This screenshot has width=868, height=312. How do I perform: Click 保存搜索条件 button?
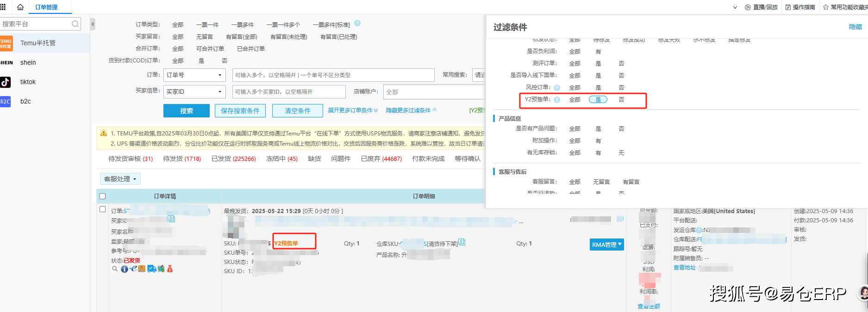pos(240,111)
